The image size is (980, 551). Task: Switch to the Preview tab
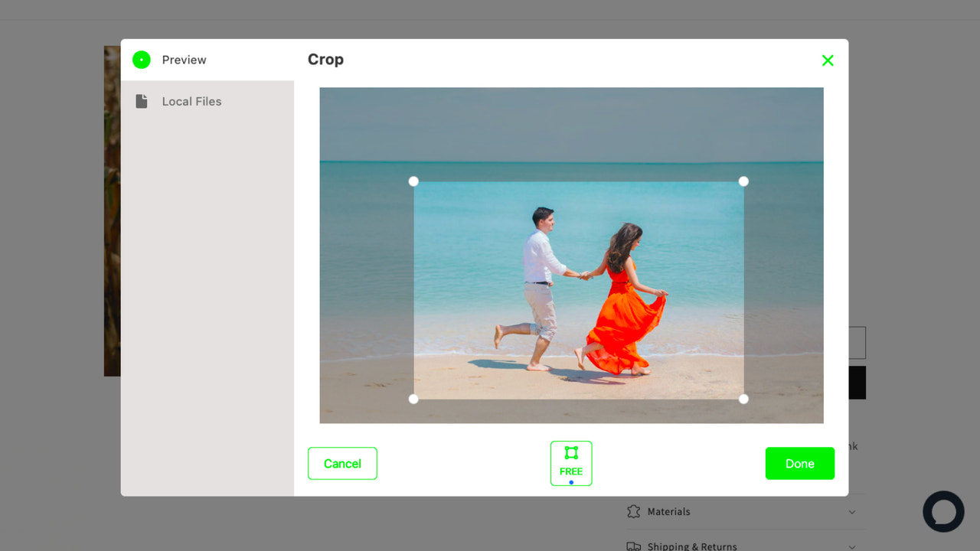[184, 60]
